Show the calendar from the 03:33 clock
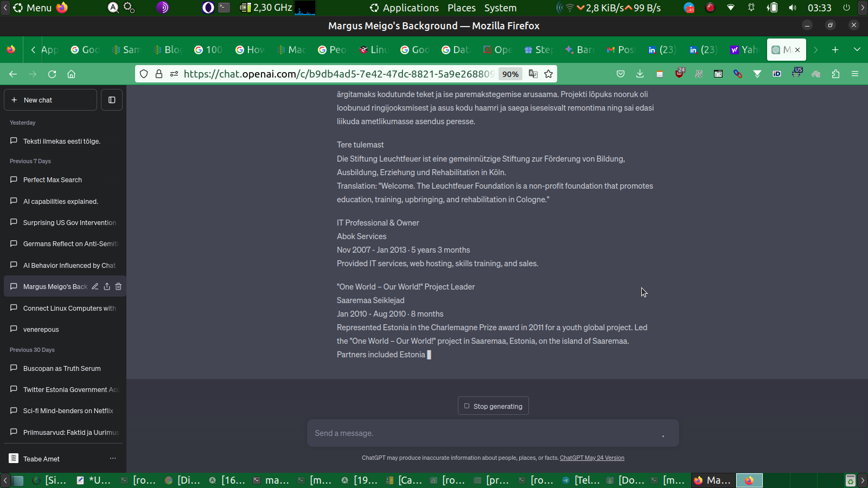 (x=819, y=8)
